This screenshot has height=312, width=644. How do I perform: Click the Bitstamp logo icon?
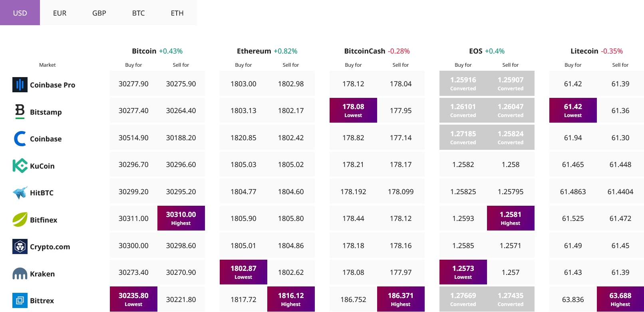pos(20,111)
